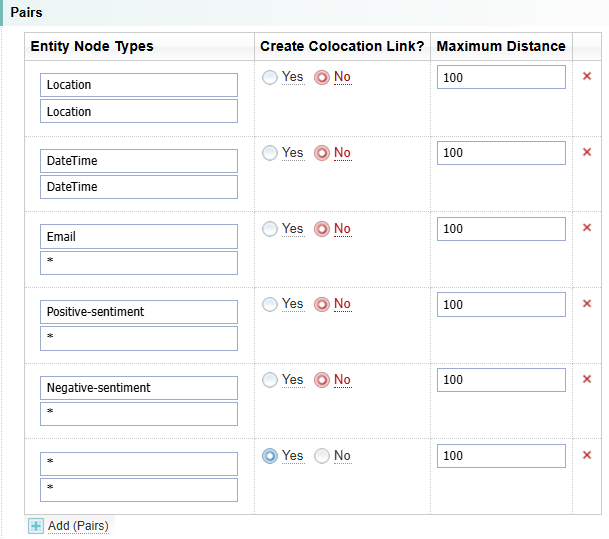Remove the last wildcard pair row

click(587, 455)
